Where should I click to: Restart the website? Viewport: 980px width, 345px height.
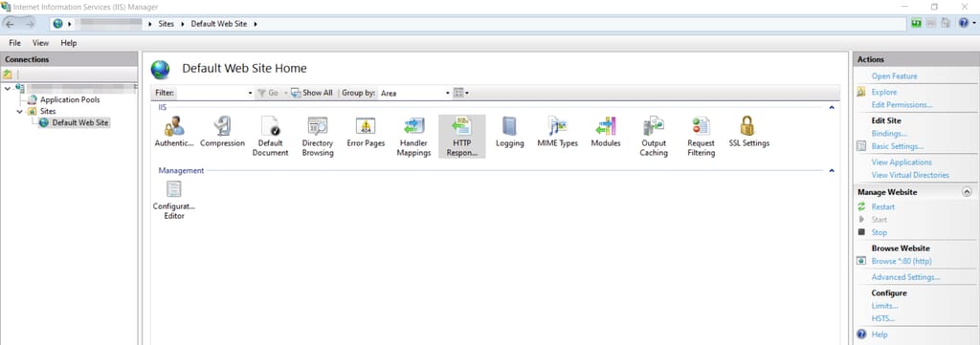[883, 206]
